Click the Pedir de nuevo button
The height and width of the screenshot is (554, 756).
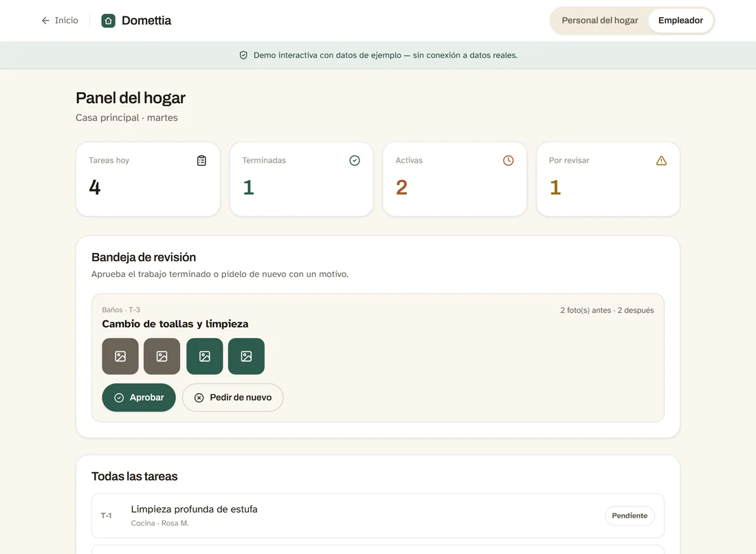coord(232,397)
